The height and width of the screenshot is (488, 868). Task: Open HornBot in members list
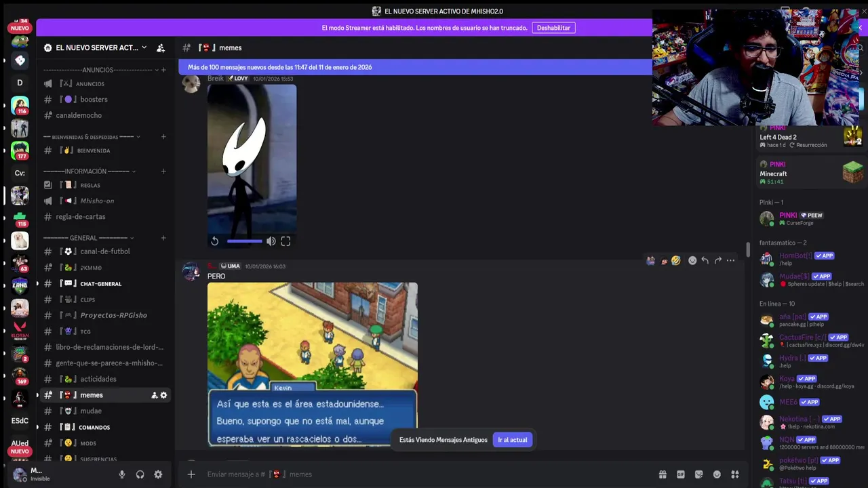coord(810,259)
